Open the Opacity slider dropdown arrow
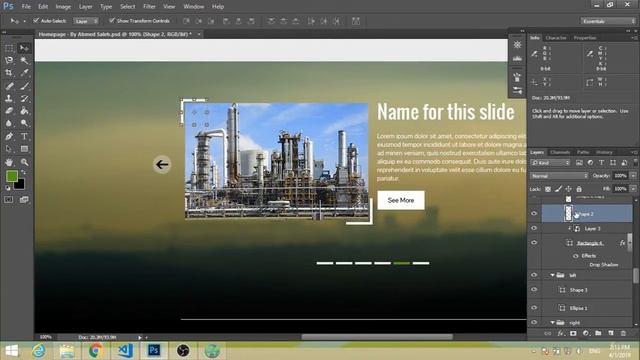This screenshot has height=360, width=640. coord(633,176)
